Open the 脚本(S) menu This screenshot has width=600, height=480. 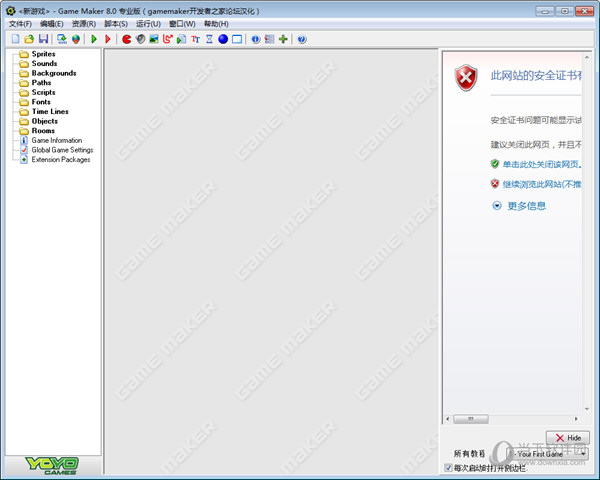[116, 24]
